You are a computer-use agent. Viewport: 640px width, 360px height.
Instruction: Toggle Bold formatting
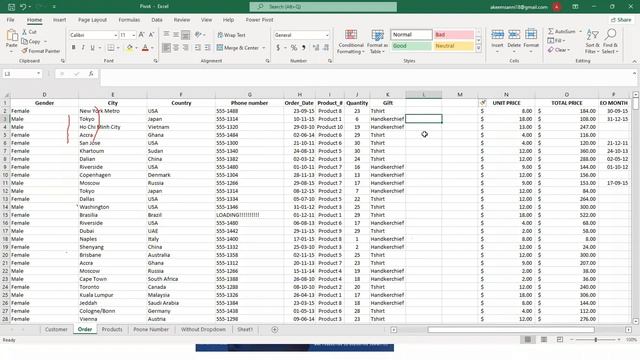pyautogui.click(x=73, y=48)
